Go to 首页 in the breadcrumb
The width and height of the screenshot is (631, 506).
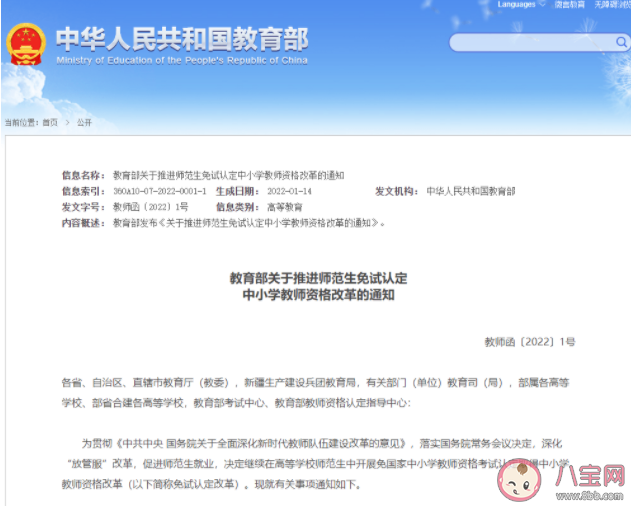click(50, 122)
